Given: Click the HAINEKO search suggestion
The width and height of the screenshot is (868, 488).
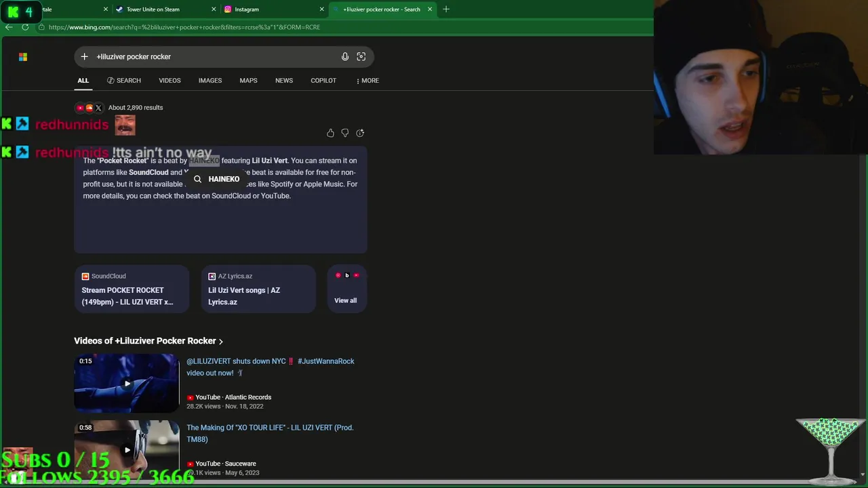Looking at the screenshot, I should click(217, 180).
